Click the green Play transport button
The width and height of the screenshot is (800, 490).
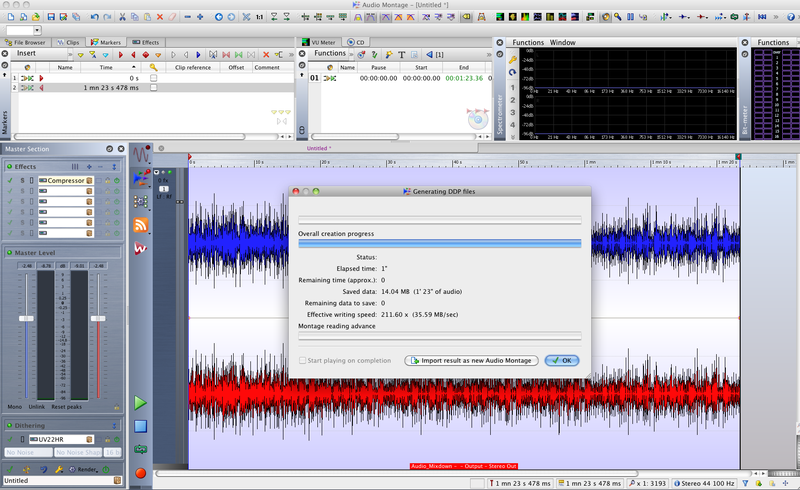[x=140, y=403]
